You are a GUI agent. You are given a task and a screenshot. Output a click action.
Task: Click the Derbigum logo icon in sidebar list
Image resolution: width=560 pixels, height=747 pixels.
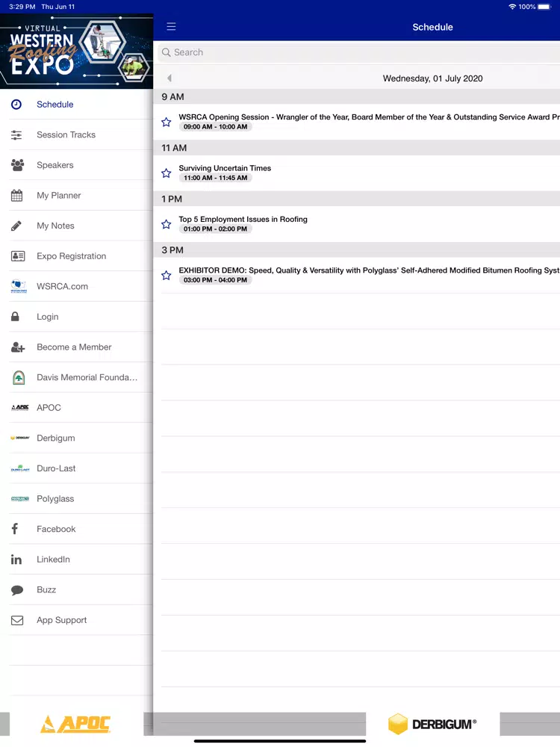[20, 438]
